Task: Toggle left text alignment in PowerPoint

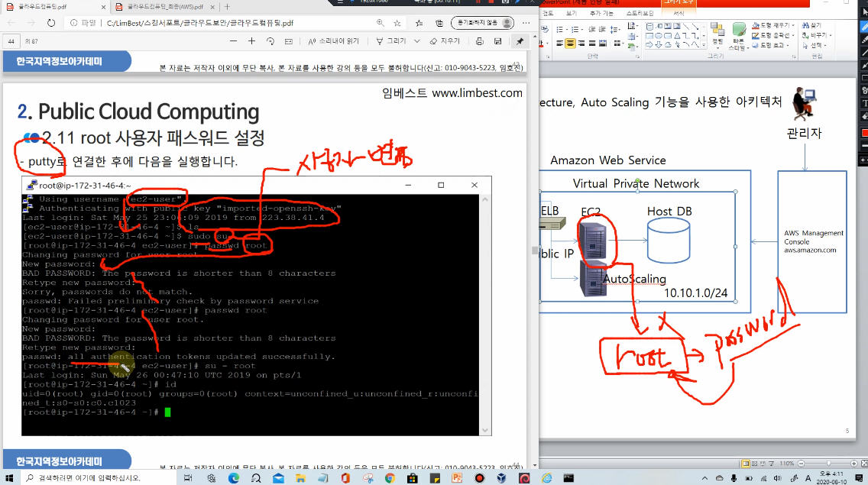Action: tap(559, 44)
